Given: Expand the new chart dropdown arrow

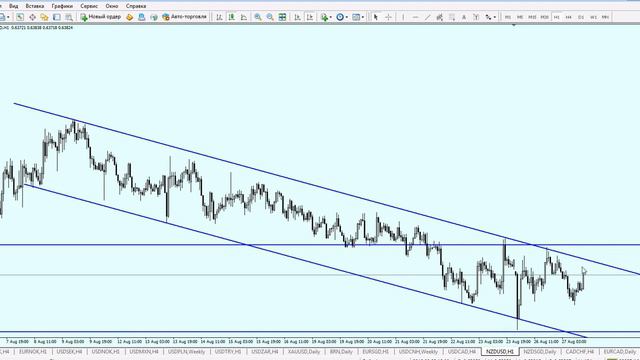Looking at the screenshot, I should pyautogui.click(x=8, y=17).
